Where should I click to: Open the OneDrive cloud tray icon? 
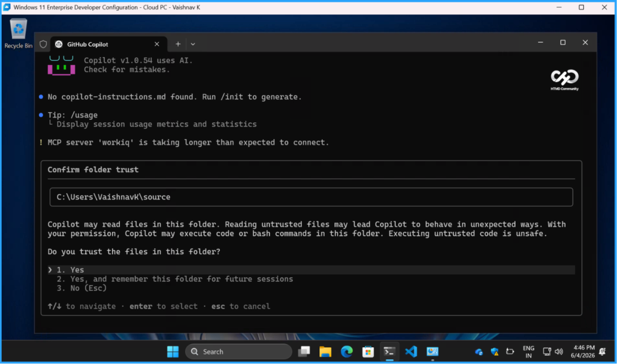pyautogui.click(x=479, y=352)
